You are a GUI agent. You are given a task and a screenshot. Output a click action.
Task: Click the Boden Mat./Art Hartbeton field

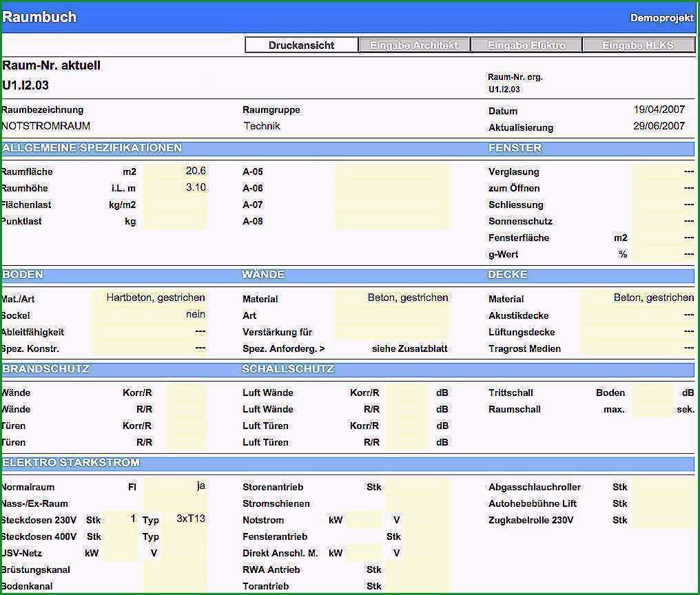(x=150, y=298)
